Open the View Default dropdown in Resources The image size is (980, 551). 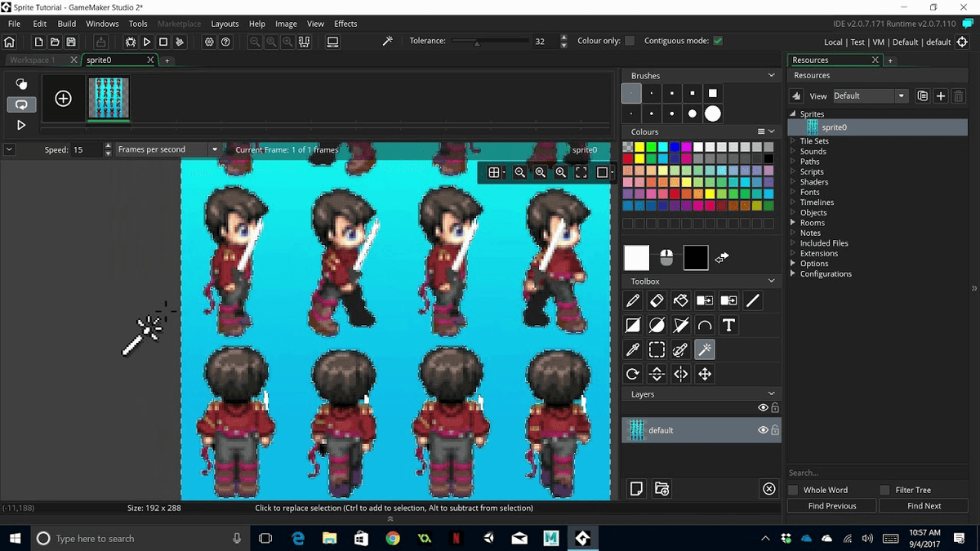869,96
